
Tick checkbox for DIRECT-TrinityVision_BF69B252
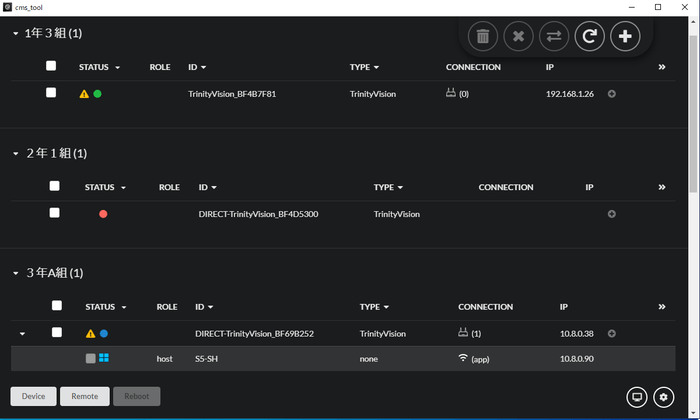(57, 333)
